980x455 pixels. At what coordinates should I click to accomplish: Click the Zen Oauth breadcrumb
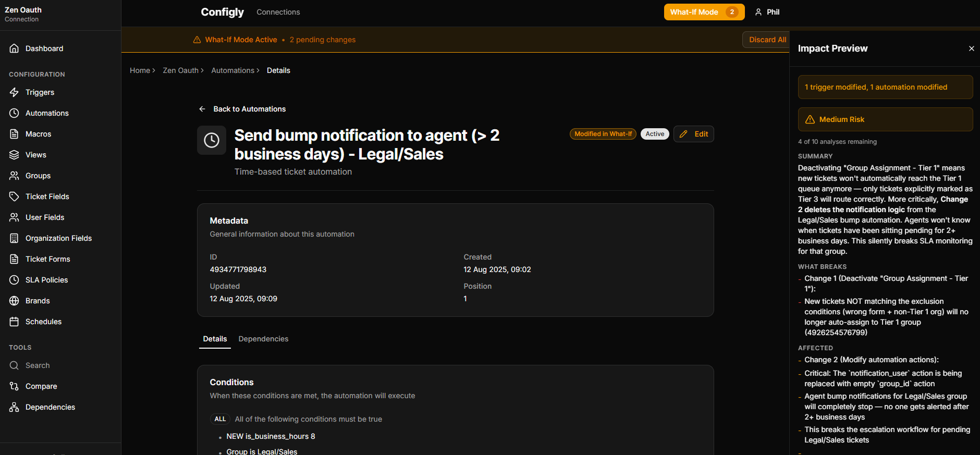point(180,70)
